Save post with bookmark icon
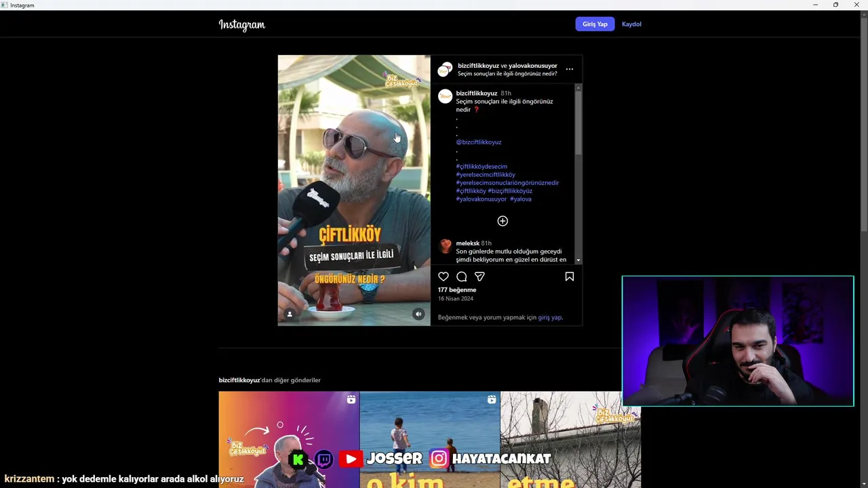 coord(570,277)
